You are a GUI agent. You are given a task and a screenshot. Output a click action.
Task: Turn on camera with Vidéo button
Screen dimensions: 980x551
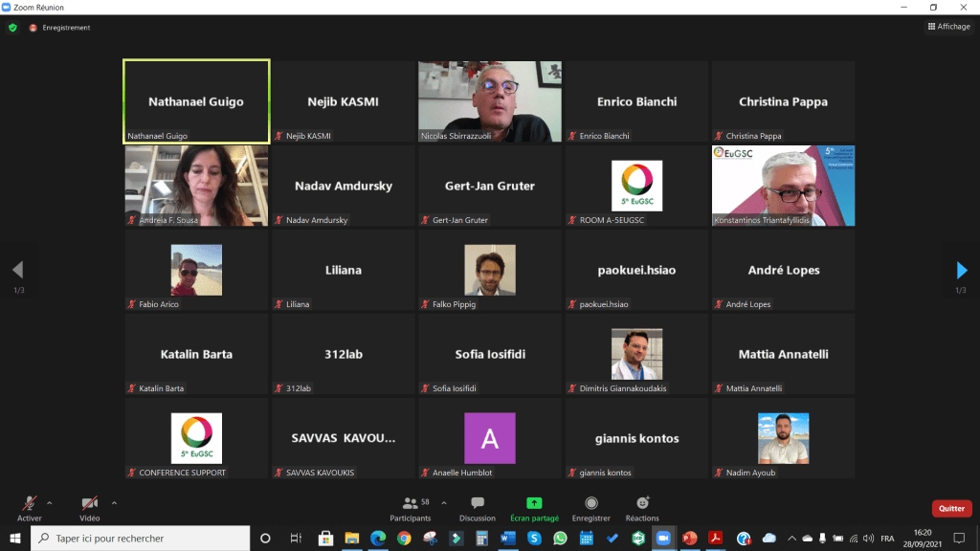click(x=89, y=504)
